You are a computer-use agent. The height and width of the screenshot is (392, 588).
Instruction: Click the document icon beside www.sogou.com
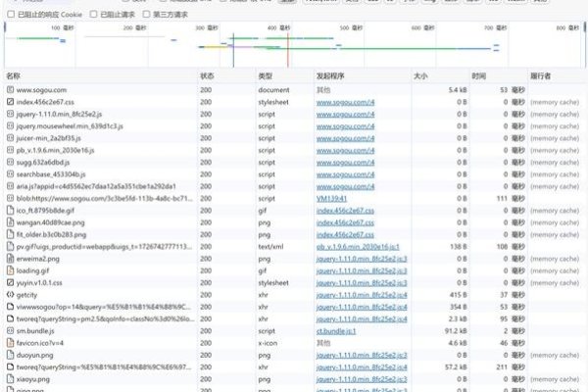coord(10,90)
